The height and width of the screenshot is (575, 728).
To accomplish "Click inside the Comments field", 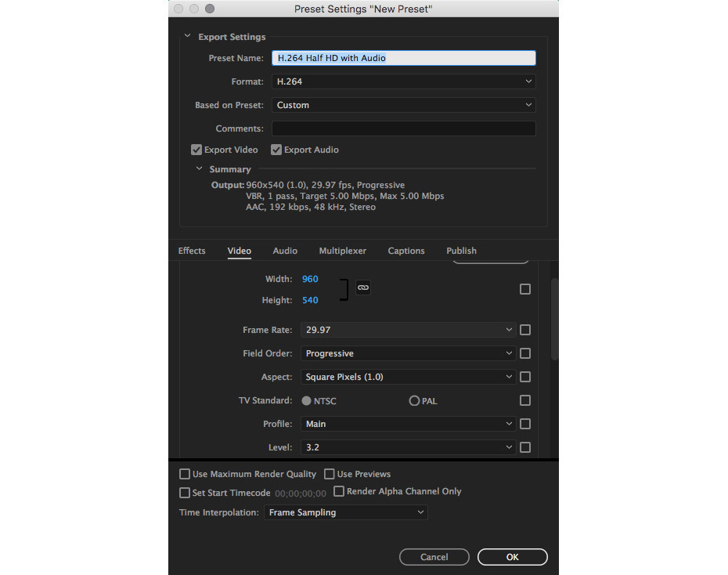I will pos(403,128).
